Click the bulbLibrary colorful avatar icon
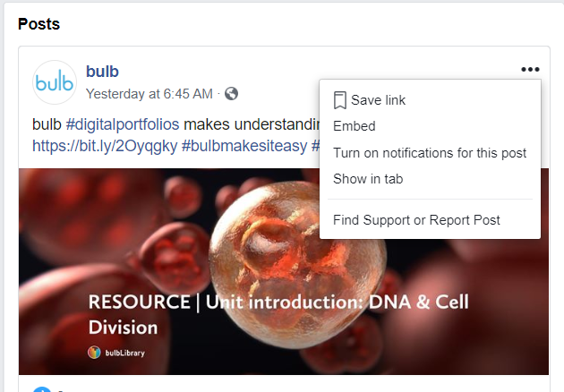 [94, 353]
